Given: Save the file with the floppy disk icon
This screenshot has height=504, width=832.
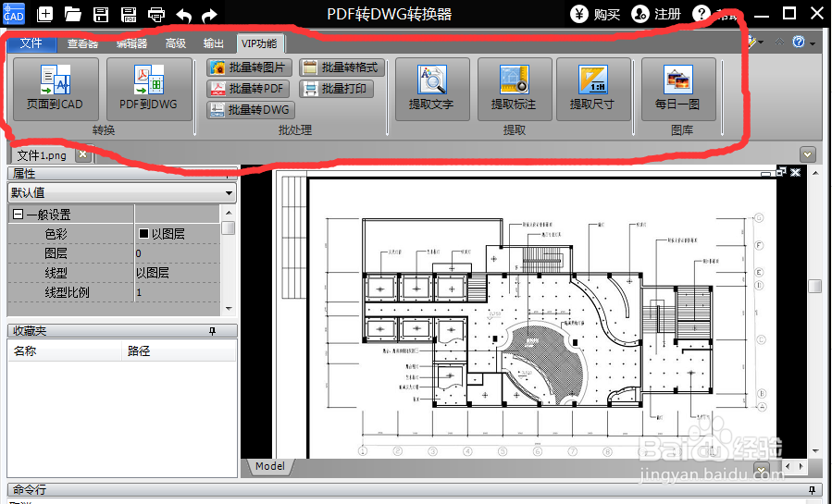Looking at the screenshot, I should [101, 14].
